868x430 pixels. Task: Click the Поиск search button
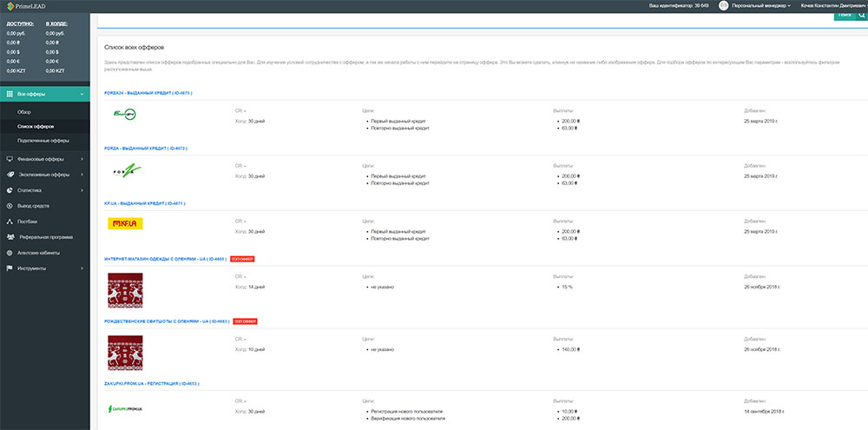[845, 16]
